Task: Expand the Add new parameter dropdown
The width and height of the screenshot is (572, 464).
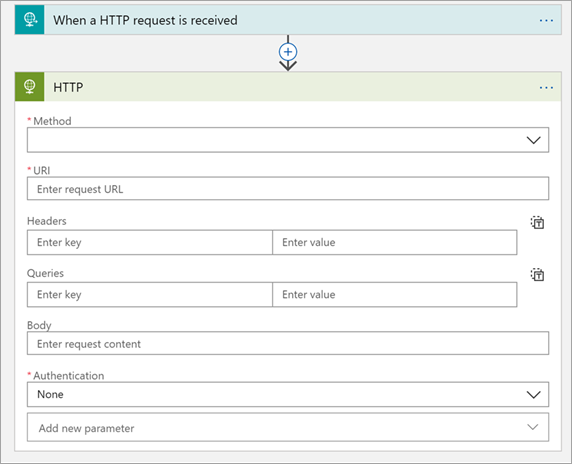Action: 288,427
